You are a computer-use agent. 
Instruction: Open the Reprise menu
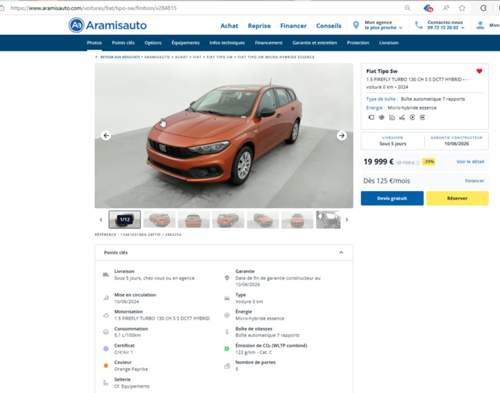coord(259,26)
